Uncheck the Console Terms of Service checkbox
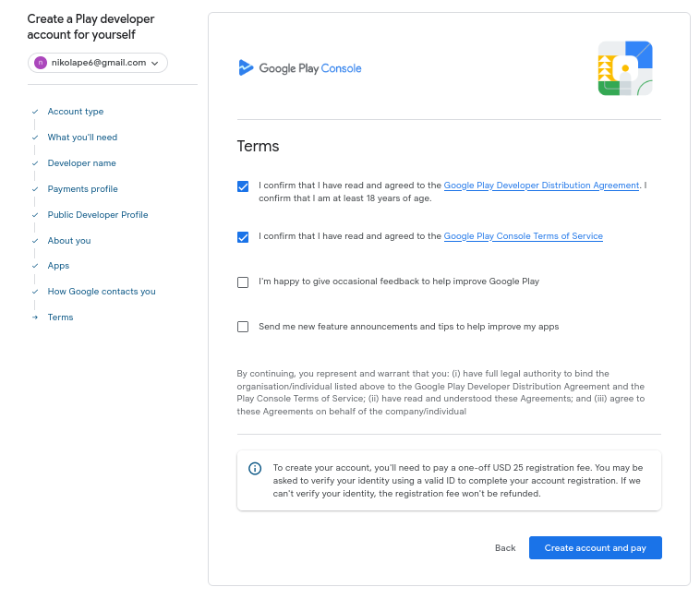 tap(243, 237)
